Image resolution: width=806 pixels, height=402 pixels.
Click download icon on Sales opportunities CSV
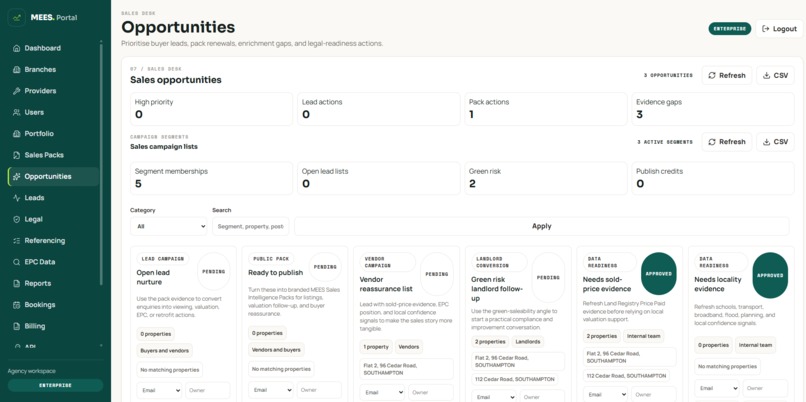point(766,76)
